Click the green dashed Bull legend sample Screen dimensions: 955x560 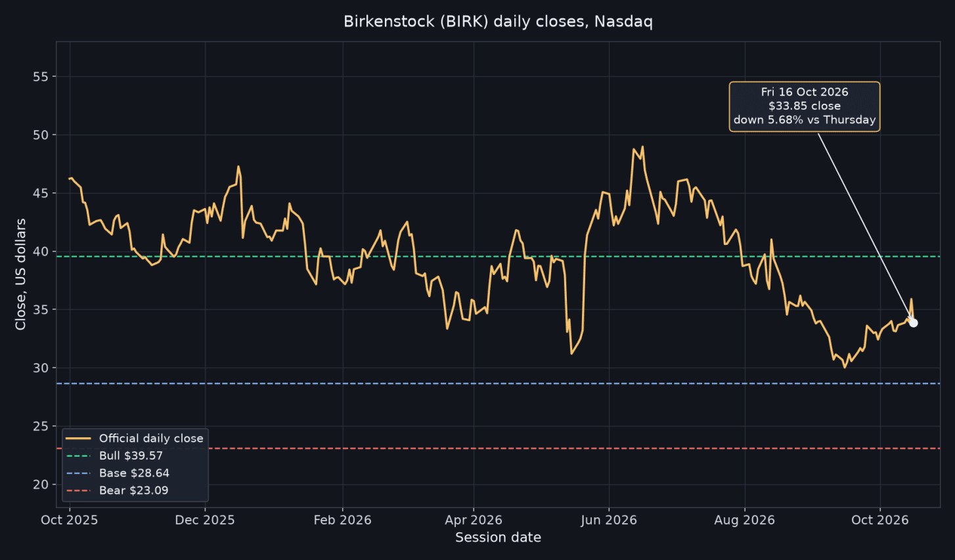click(79, 456)
